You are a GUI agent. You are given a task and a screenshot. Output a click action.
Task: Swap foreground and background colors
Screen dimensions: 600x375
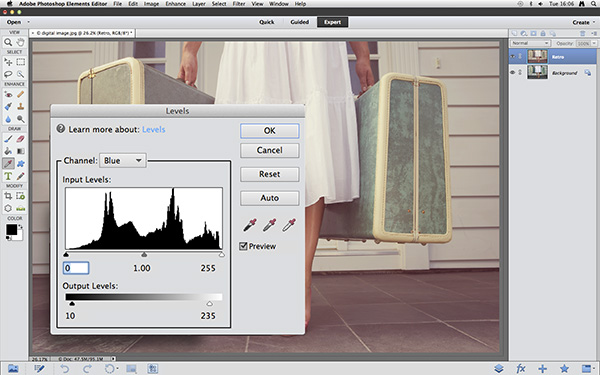coord(20,227)
